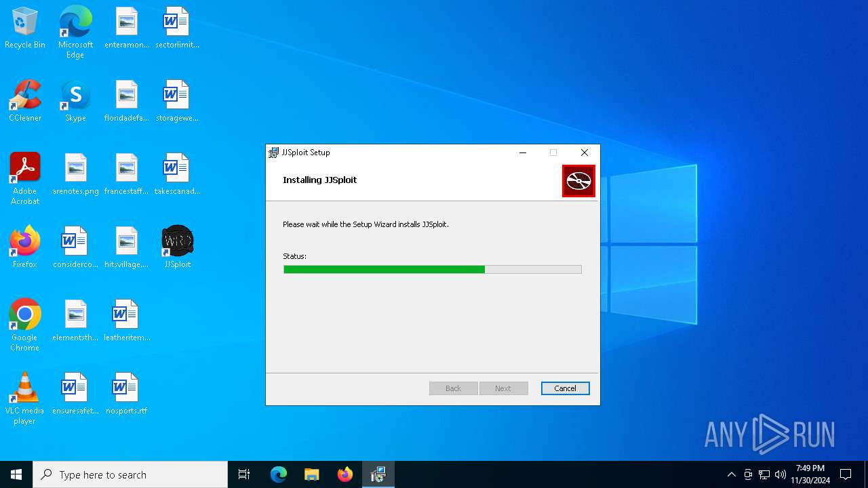Open the taskbar clock showing 7:49 PM
868x488 pixels.
810,474
